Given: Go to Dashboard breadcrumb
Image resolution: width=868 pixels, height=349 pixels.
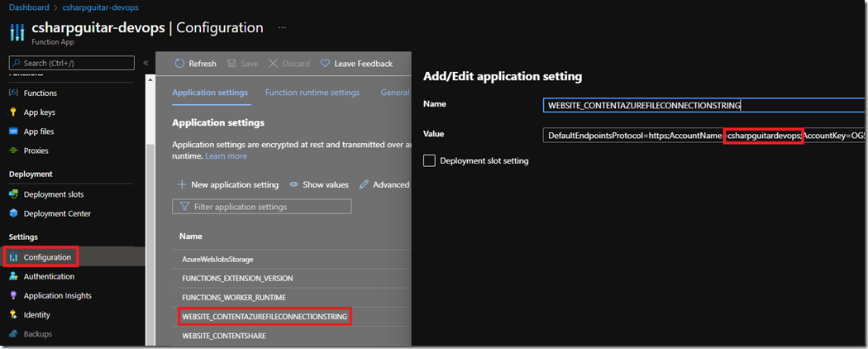Looking at the screenshot, I should tap(27, 7).
